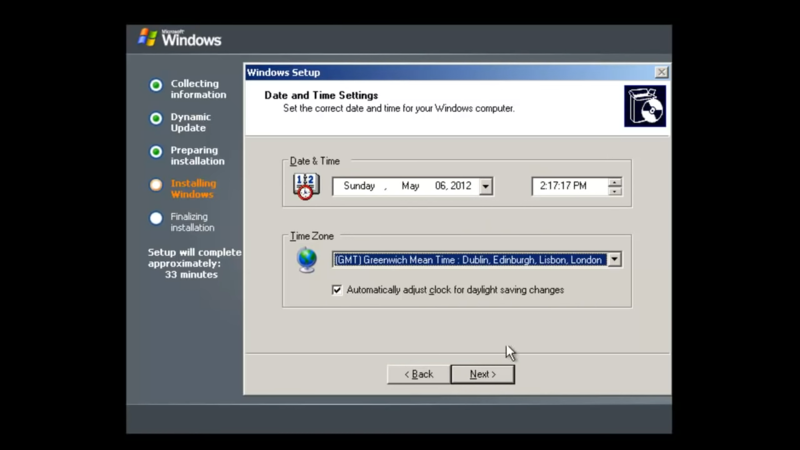Select the weekday Sunday in the date field
This screenshot has width=800, height=450.
tap(359, 186)
